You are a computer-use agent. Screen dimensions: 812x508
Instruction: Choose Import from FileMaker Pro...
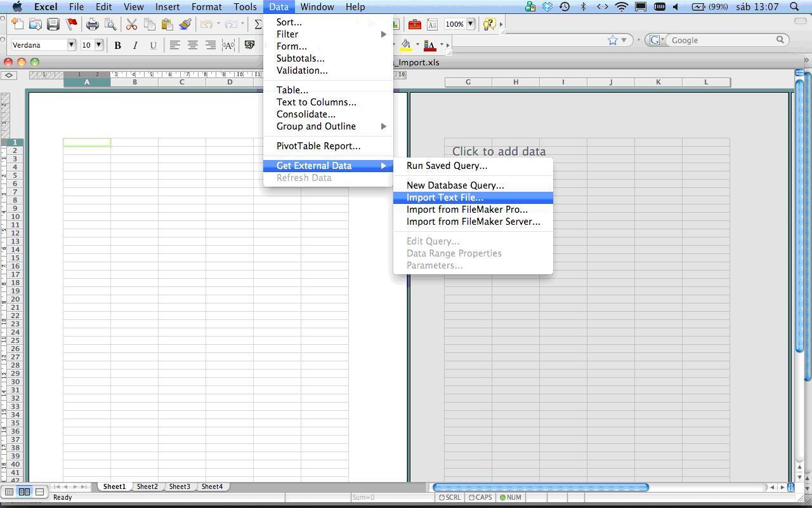click(473, 210)
